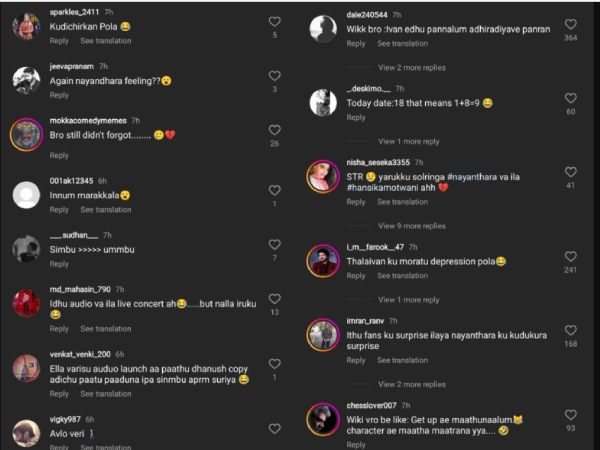Show 1 more reply under _deskimo_
The image size is (600, 450).
pos(408,141)
